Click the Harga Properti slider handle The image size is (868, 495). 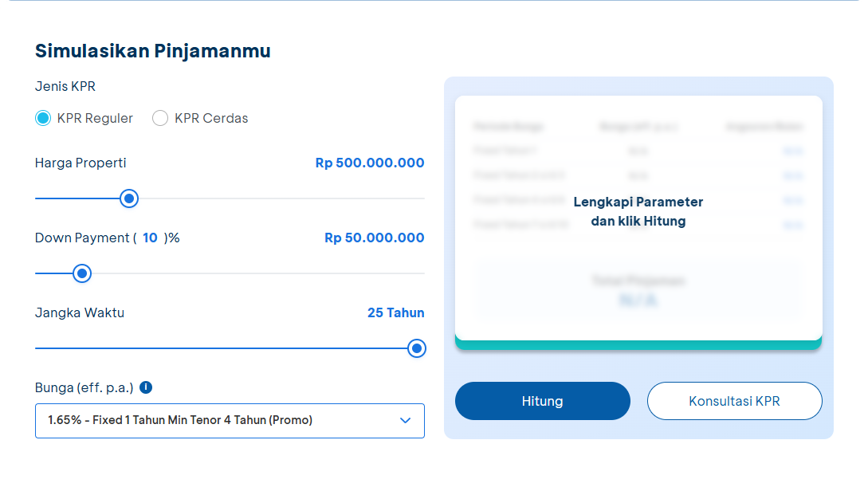pyautogui.click(x=129, y=198)
